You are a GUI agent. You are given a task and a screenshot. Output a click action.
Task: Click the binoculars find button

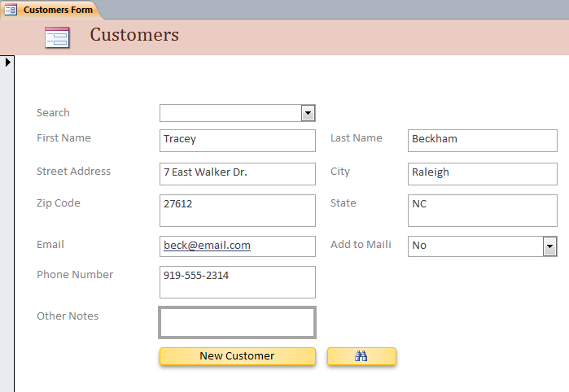point(361,356)
